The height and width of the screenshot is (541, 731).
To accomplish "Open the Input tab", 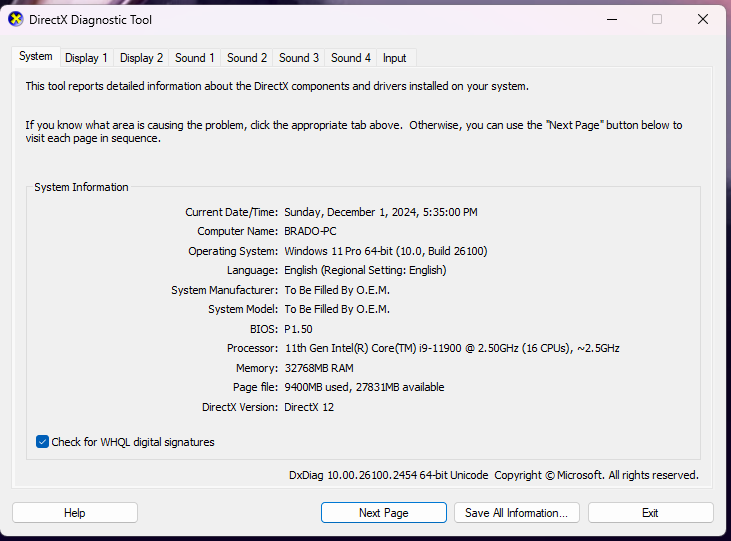I will pyautogui.click(x=394, y=58).
